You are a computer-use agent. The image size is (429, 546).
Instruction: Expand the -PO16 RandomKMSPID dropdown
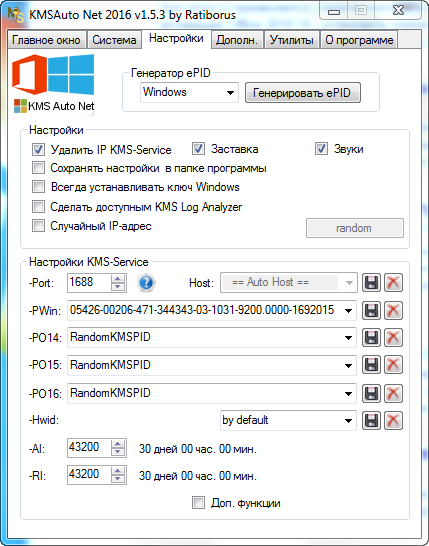pos(348,393)
